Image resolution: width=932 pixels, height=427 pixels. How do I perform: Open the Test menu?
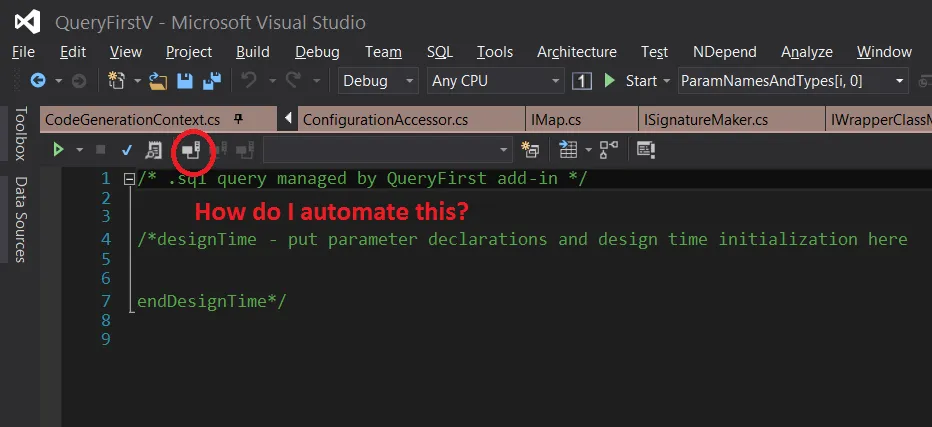pyautogui.click(x=654, y=52)
